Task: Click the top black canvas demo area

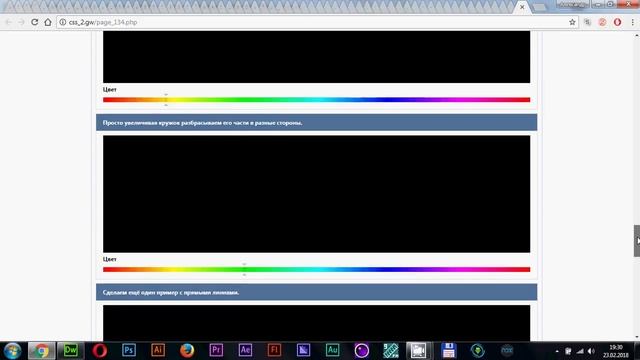Action: click(x=316, y=57)
